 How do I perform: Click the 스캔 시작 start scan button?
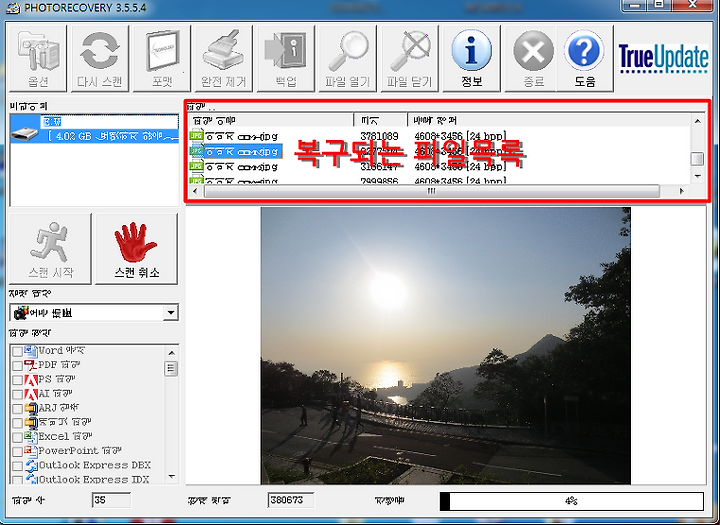(51, 248)
